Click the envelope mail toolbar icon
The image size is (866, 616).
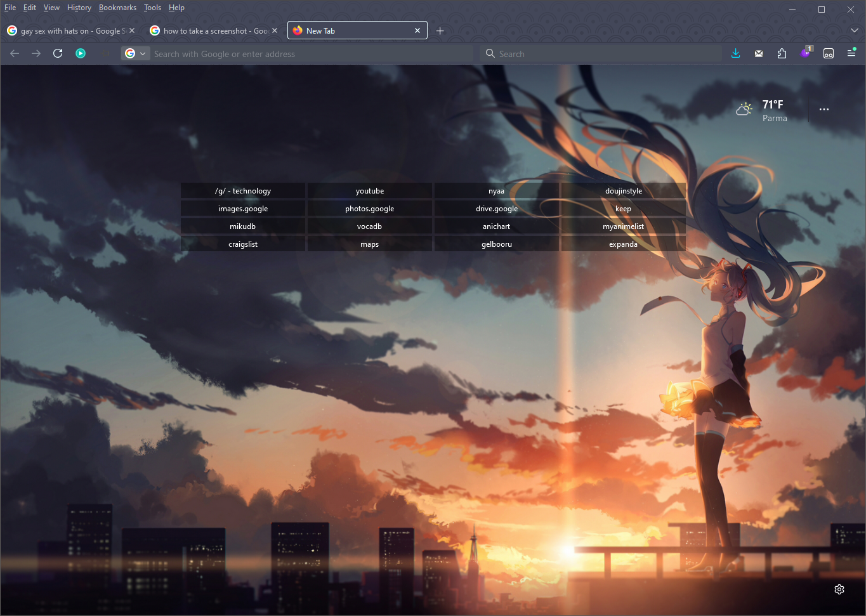pyautogui.click(x=759, y=54)
